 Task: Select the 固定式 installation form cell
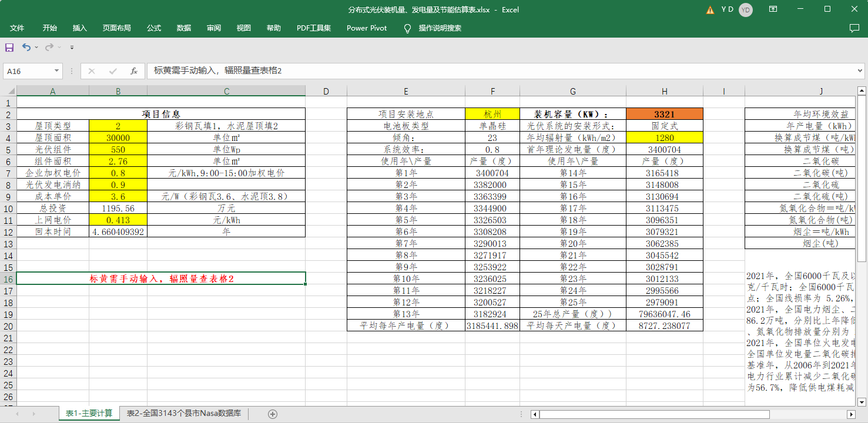[665, 126]
